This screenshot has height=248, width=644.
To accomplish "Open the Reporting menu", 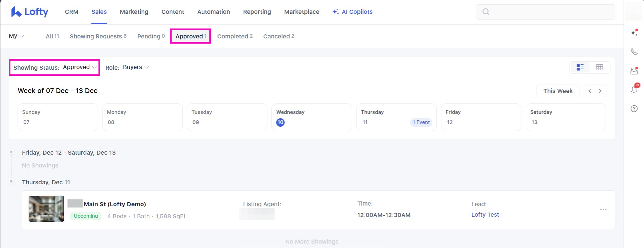I will [257, 12].
